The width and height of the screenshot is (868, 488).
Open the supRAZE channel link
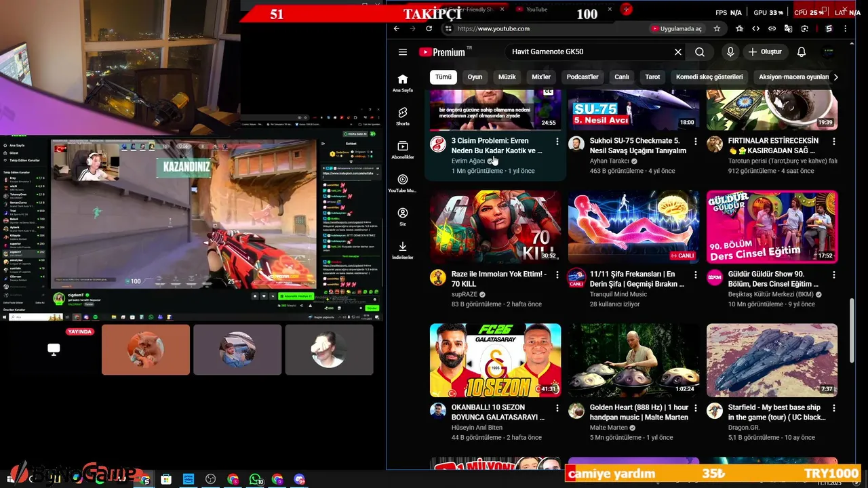pyautogui.click(x=465, y=295)
